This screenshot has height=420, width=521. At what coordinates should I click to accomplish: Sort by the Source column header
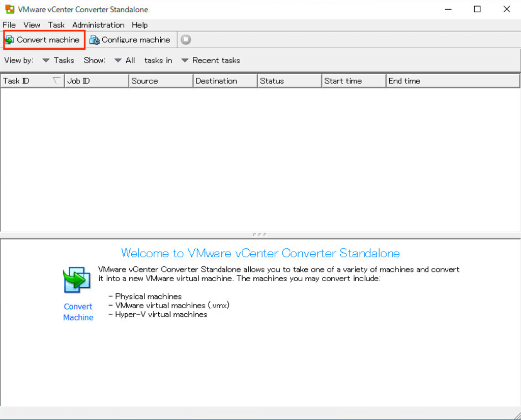(x=161, y=81)
